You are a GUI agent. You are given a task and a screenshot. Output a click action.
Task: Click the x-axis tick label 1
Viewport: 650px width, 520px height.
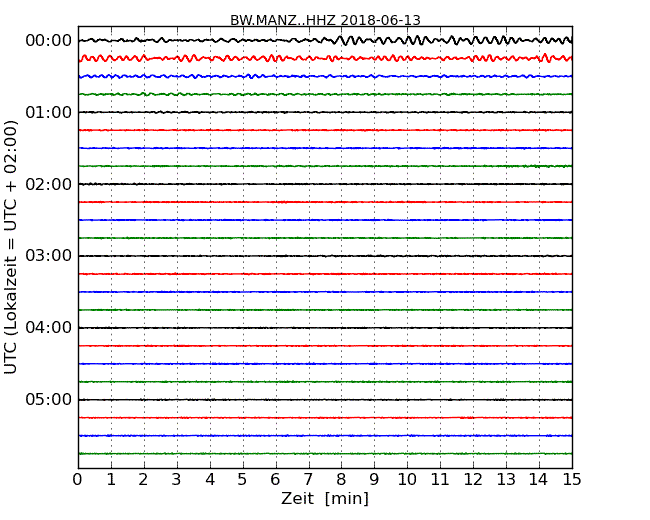point(111,480)
